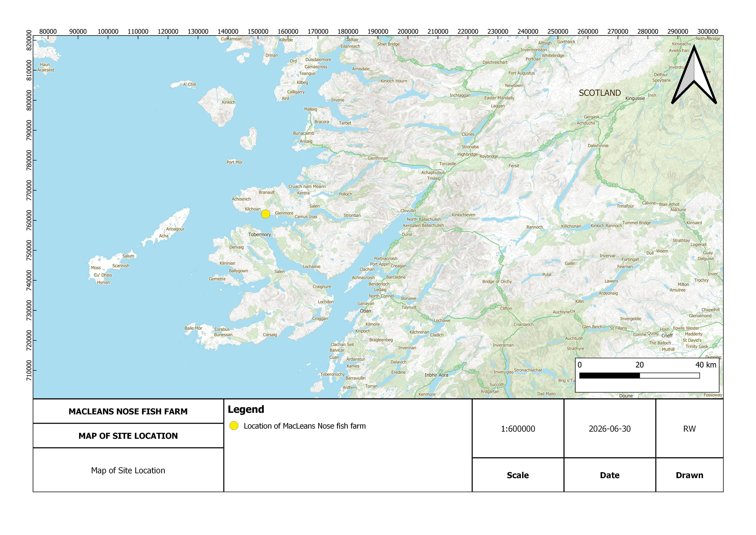Click the Oban town label

click(365, 311)
